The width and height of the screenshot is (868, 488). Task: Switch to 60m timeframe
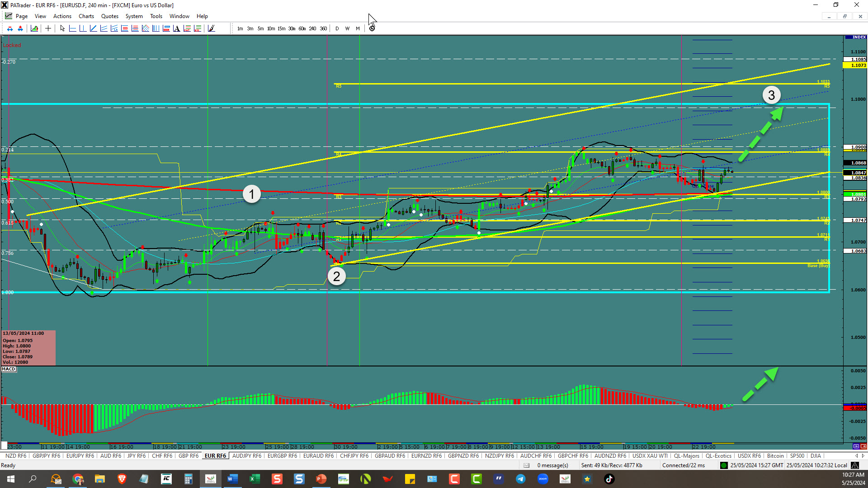point(302,28)
